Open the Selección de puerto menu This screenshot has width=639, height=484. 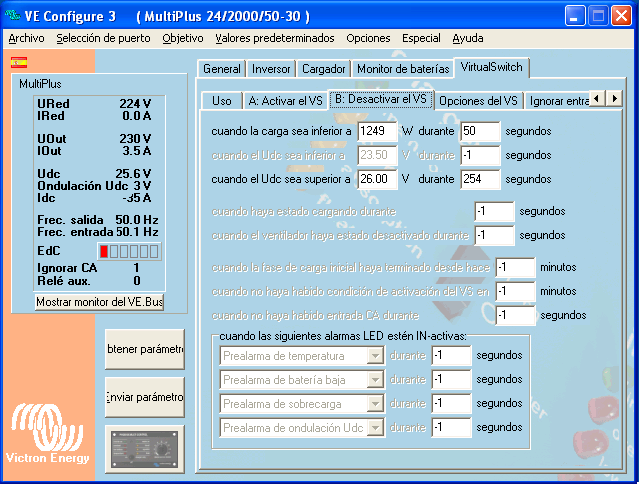click(104, 38)
